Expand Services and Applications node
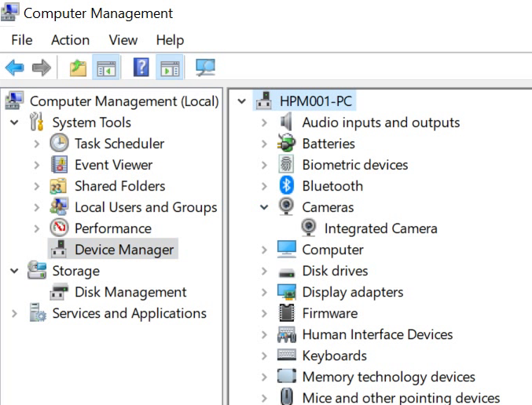 (14, 313)
